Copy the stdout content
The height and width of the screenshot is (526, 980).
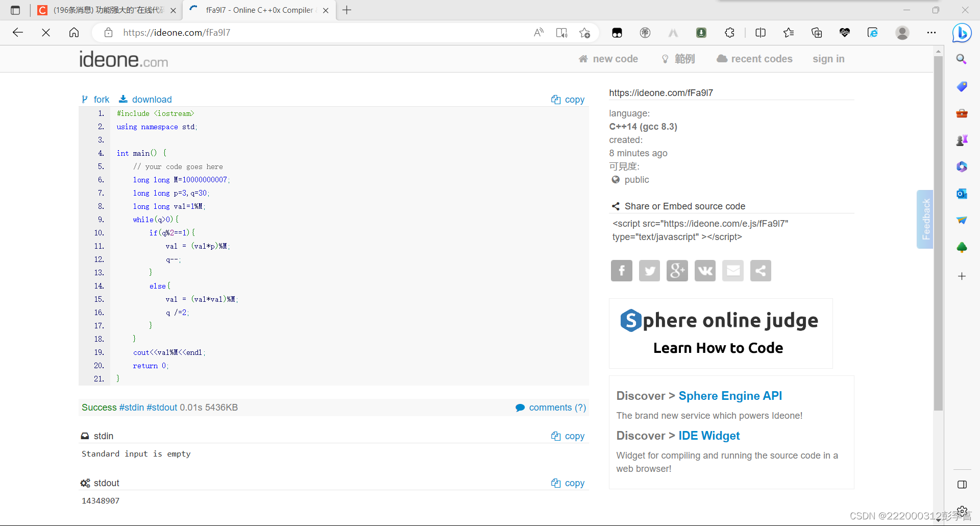coord(568,483)
